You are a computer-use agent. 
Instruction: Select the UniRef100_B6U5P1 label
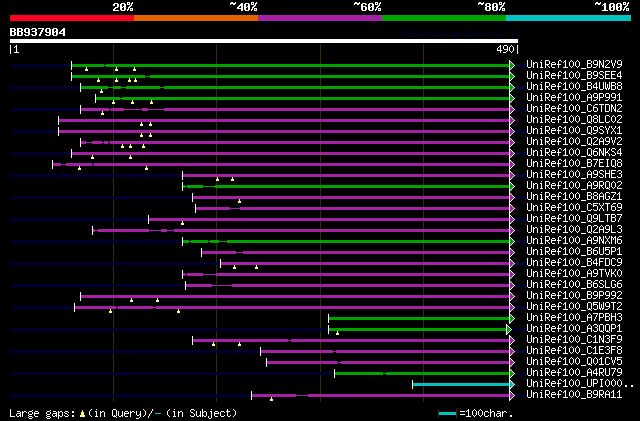(574, 252)
